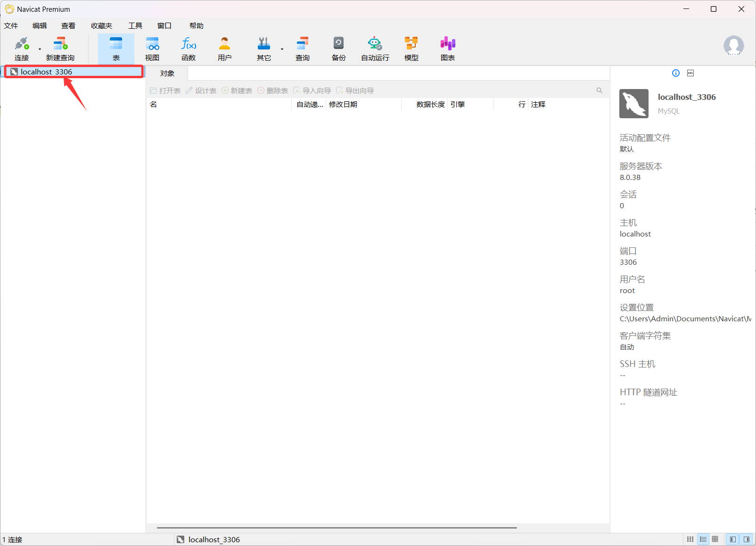The height and width of the screenshot is (546, 756).
Task: Click the horizontal scrollbar of object list
Action: tap(337, 528)
